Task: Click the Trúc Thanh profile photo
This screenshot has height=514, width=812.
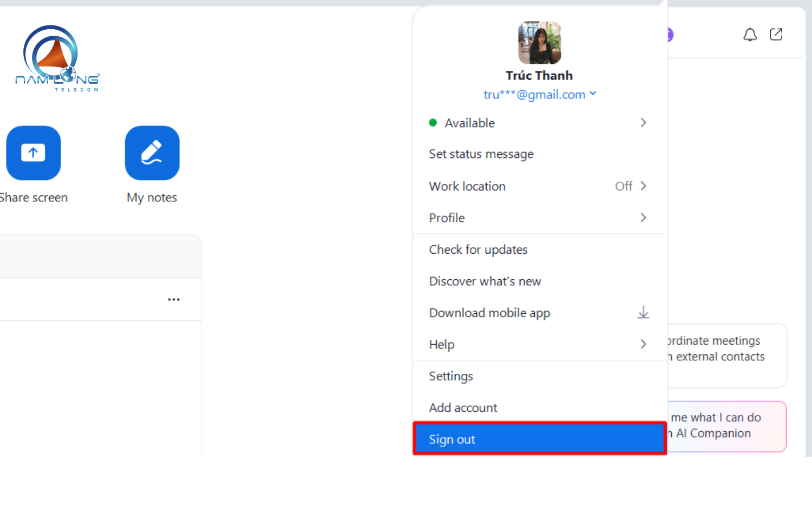Action: [x=540, y=43]
